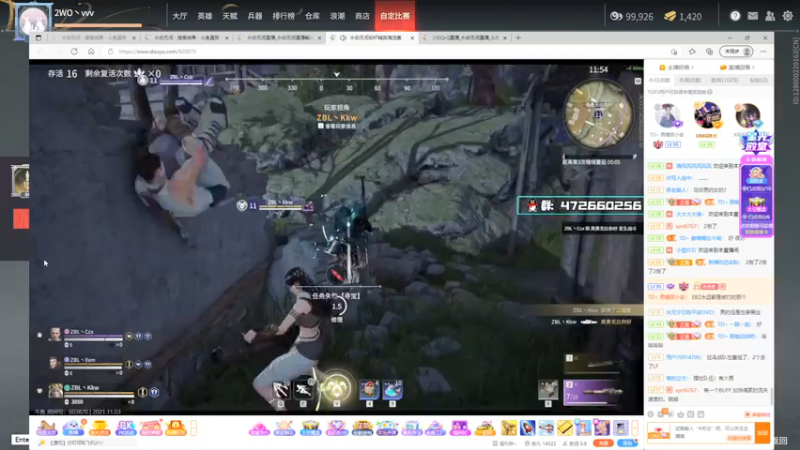Open the help question mark icon

coord(735,16)
